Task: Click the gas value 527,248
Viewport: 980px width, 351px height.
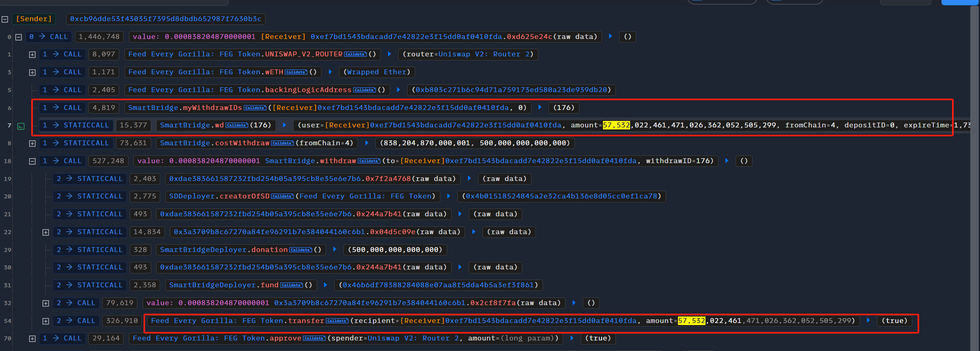Action: pyautogui.click(x=108, y=161)
